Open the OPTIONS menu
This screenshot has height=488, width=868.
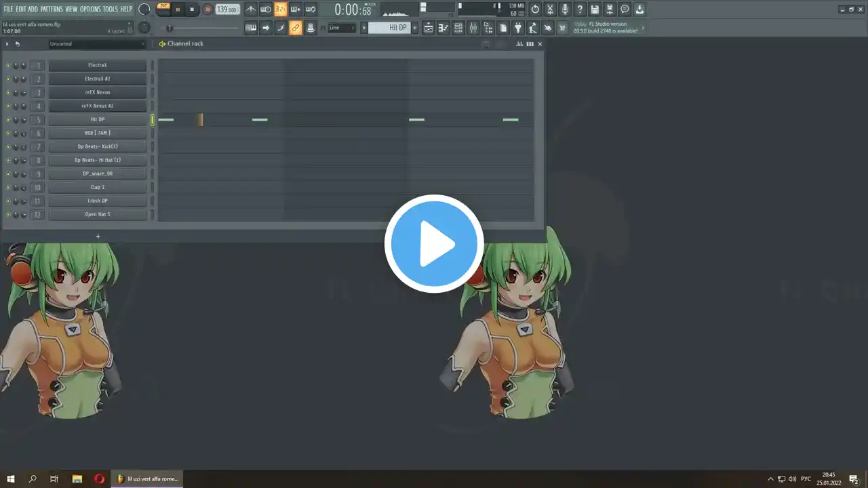point(90,9)
